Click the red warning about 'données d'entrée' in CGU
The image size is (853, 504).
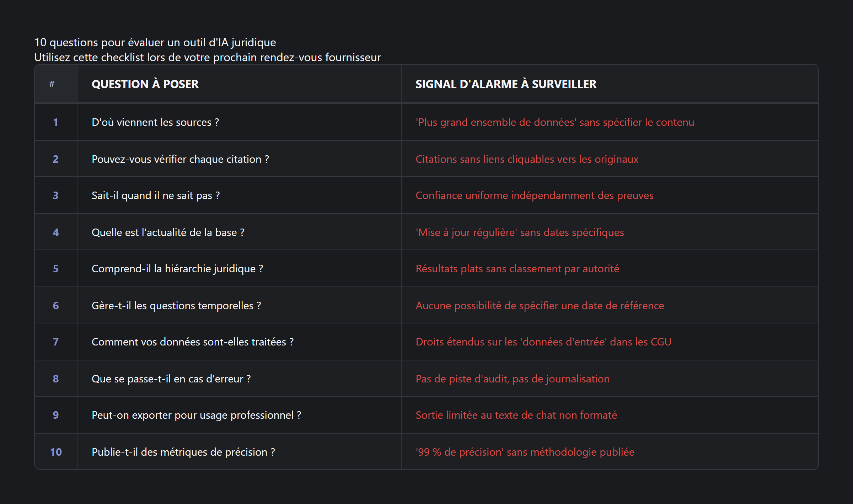tap(543, 342)
